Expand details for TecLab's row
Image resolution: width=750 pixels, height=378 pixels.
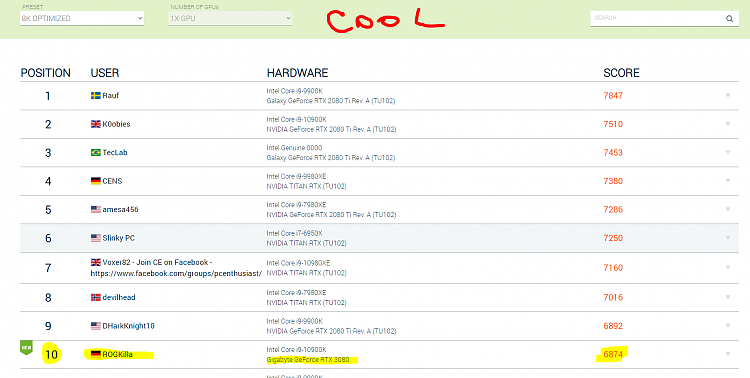point(728,152)
